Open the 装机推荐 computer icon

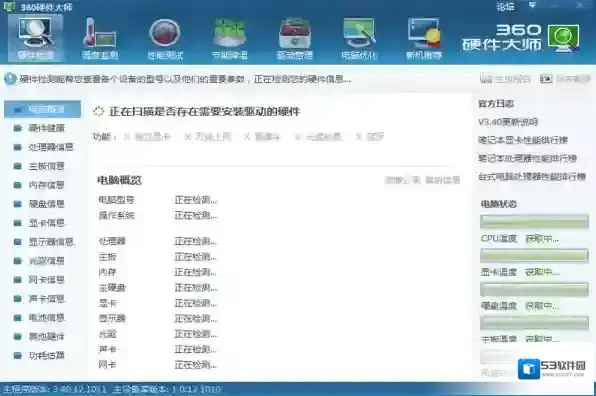tap(424, 38)
